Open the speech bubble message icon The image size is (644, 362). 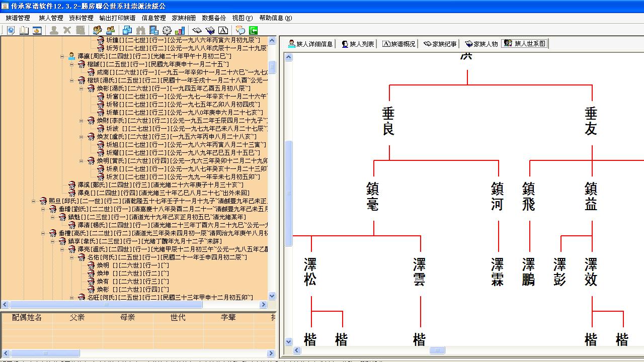[241, 30]
